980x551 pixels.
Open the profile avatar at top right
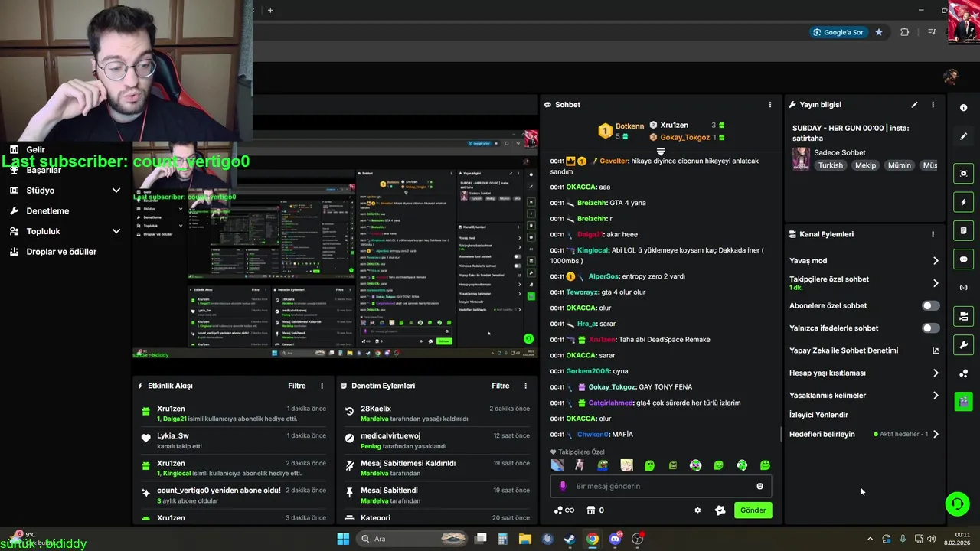pyautogui.click(x=951, y=77)
